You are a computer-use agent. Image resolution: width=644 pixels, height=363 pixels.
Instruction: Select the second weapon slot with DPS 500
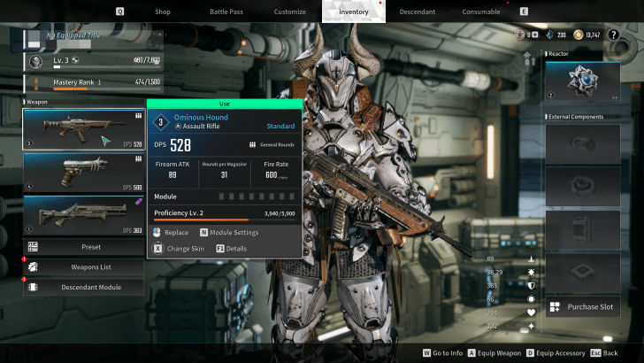click(83, 172)
